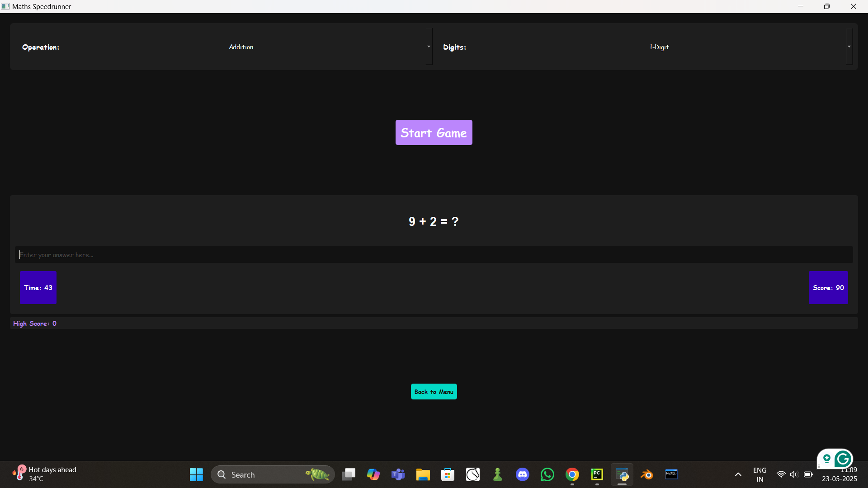Open Blender from the taskbar
Screen dimensions: 868x488
point(646,474)
